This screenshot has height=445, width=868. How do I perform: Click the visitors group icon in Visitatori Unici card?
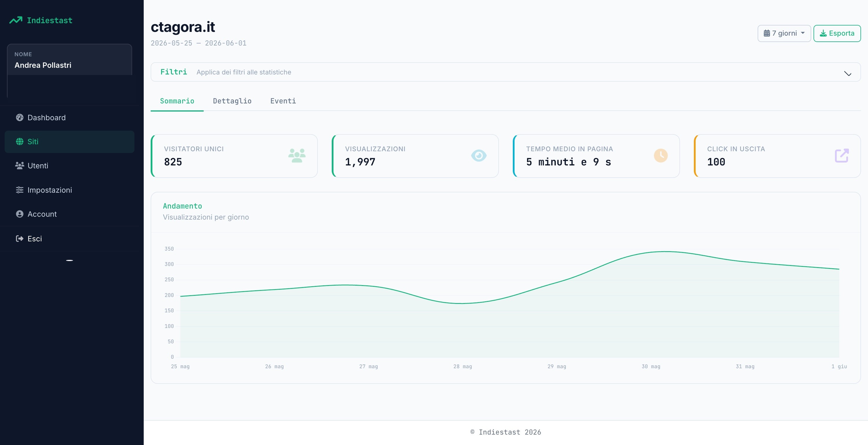tap(297, 156)
